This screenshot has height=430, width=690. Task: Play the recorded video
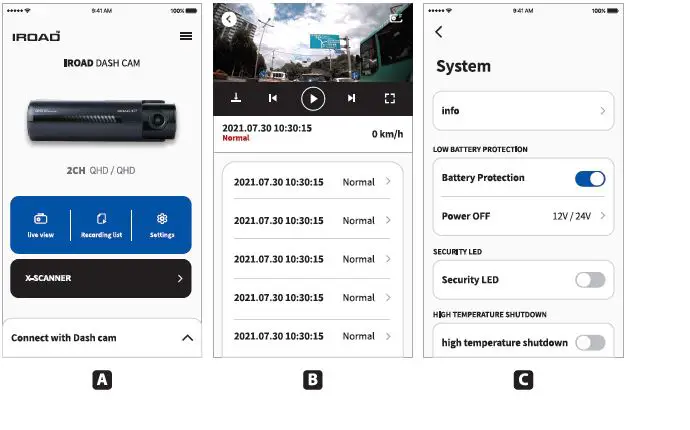tap(313, 99)
